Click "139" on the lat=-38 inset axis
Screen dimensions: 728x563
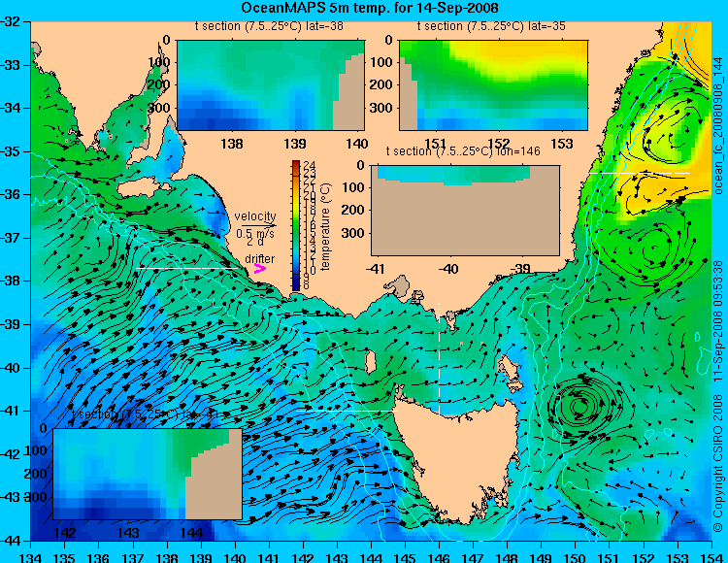tap(295, 144)
